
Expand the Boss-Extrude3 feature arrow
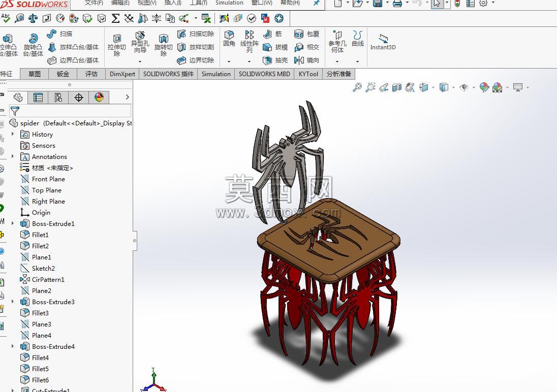pos(13,302)
